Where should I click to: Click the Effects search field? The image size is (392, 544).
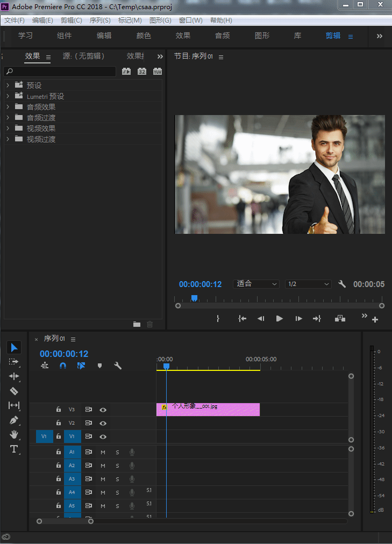point(60,71)
